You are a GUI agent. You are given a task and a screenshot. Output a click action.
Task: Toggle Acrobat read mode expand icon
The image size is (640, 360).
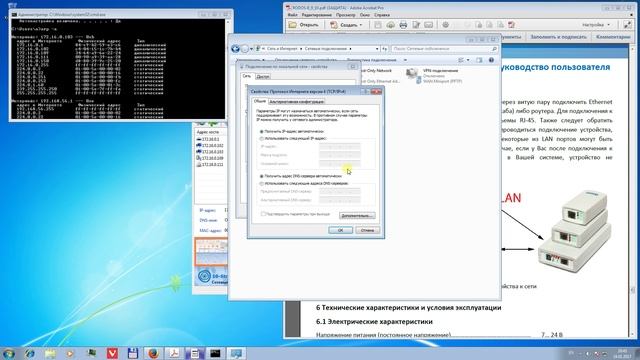[627, 25]
